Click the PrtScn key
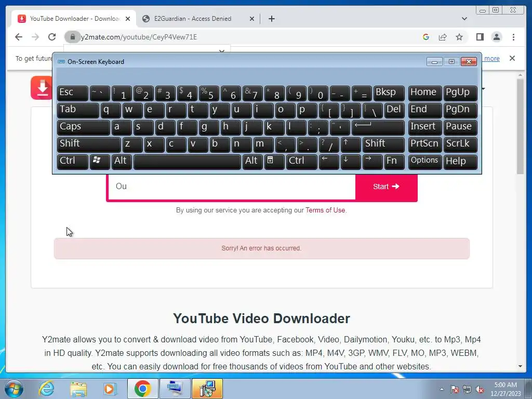This screenshot has width=532, height=399. [424, 144]
